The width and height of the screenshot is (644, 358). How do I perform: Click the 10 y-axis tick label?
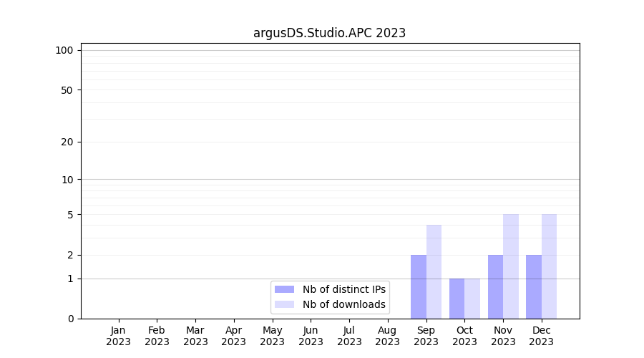67,180
